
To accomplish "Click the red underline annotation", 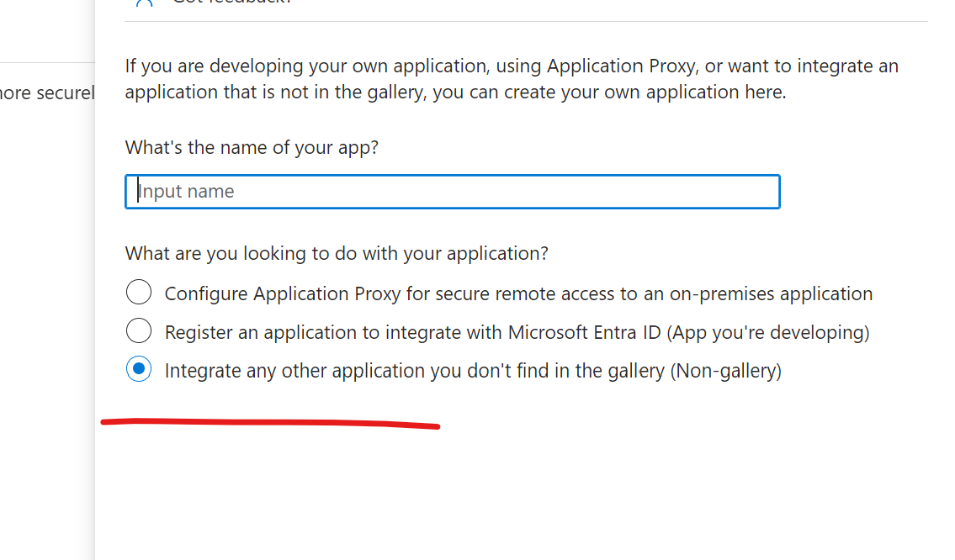I will click(x=269, y=423).
